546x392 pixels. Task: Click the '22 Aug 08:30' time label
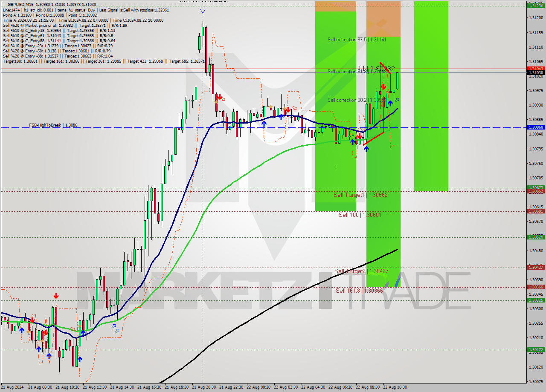tap(369, 387)
